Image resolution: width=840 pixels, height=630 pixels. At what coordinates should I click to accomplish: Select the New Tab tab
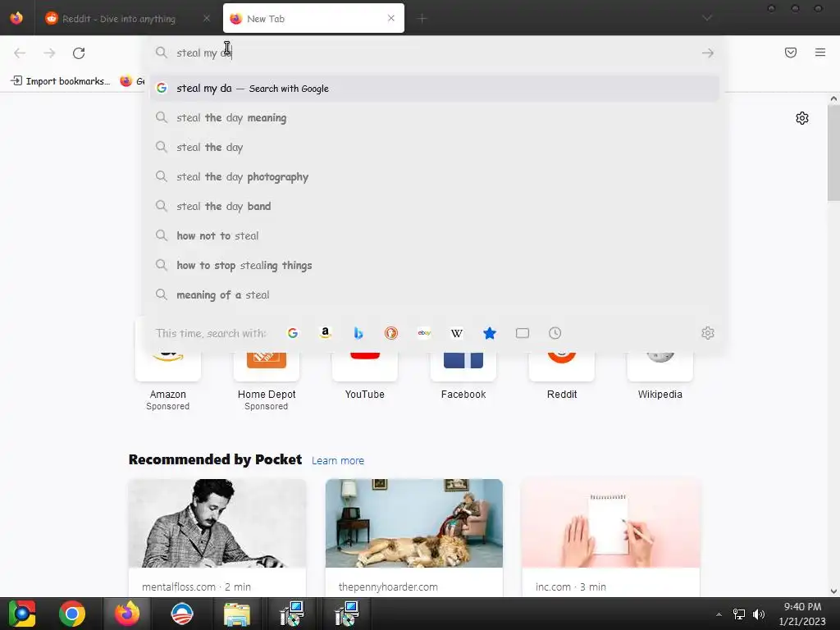(313, 19)
